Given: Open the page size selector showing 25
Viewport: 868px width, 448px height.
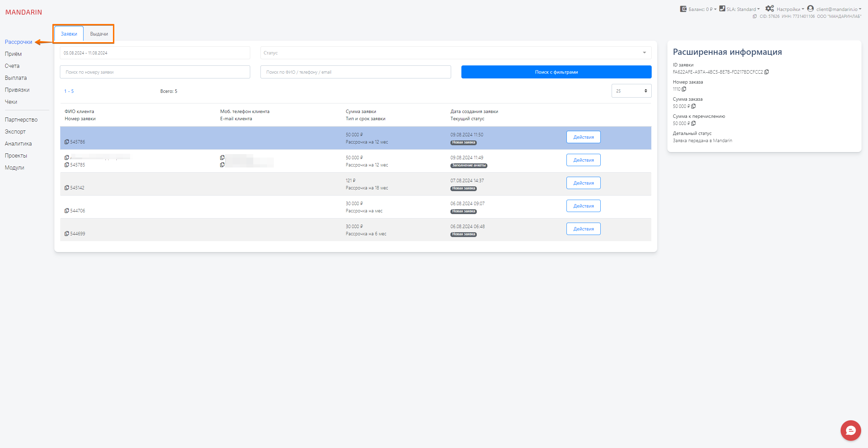Looking at the screenshot, I should (631, 91).
